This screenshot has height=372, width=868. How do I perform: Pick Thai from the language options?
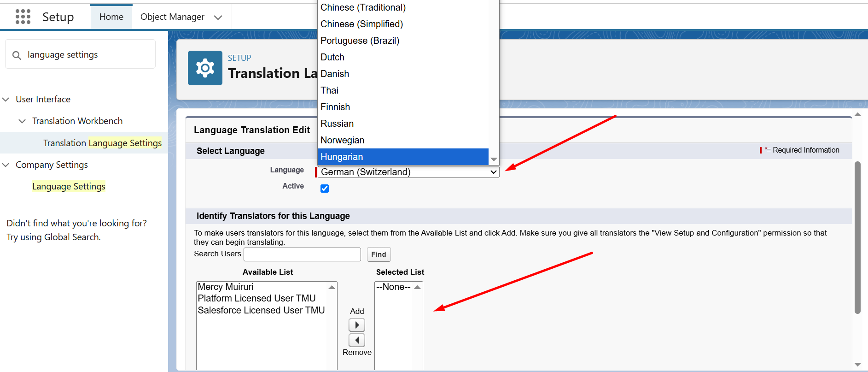point(403,90)
